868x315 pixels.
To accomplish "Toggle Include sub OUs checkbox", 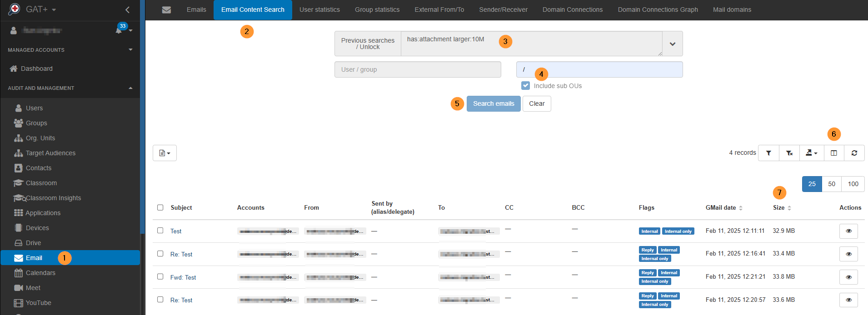I will coord(525,85).
